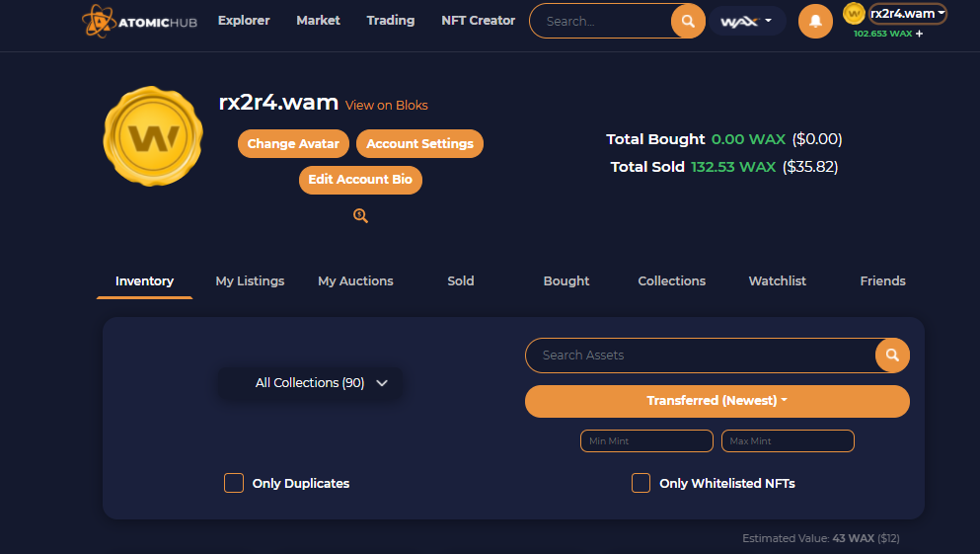This screenshot has width=980, height=554.
Task: Click the large gold W profile avatar
Action: pyautogui.click(x=153, y=135)
